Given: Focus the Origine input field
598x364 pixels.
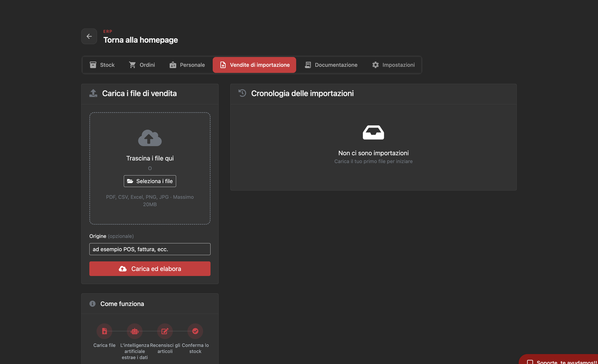Looking at the screenshot, I should [x=150, y=249].
